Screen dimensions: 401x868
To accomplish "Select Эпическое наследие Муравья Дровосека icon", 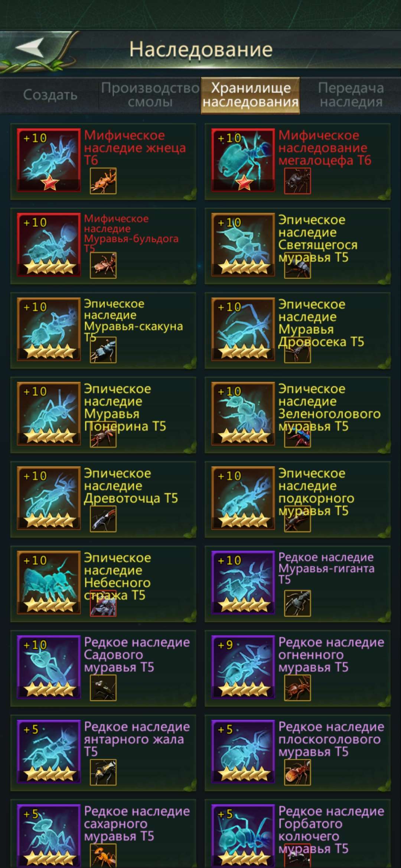I will tap(243, 329).
